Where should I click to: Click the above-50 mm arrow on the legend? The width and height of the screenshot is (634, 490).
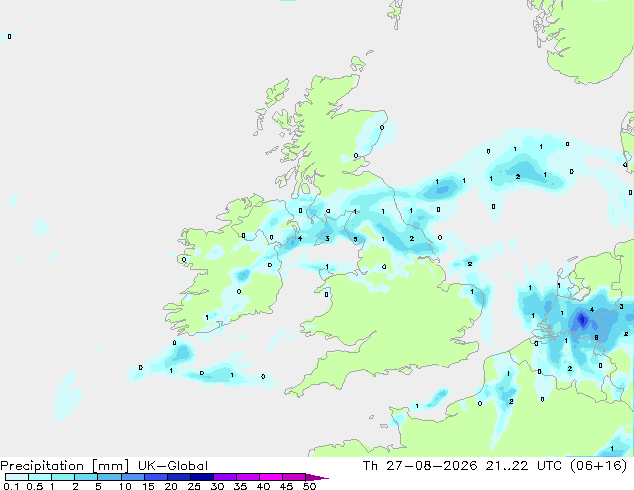(x=317, y=477)
